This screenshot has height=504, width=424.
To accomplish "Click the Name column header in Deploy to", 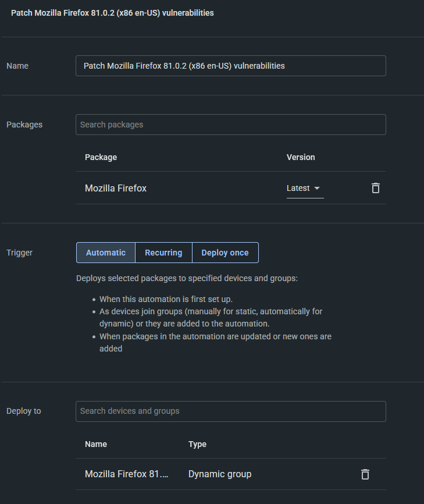I will click(96, 444).
